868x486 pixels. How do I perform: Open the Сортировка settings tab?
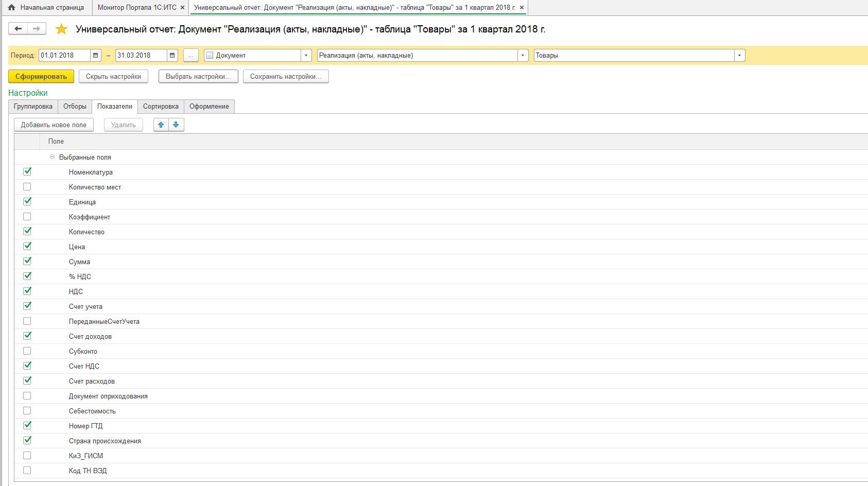point(161,107)
